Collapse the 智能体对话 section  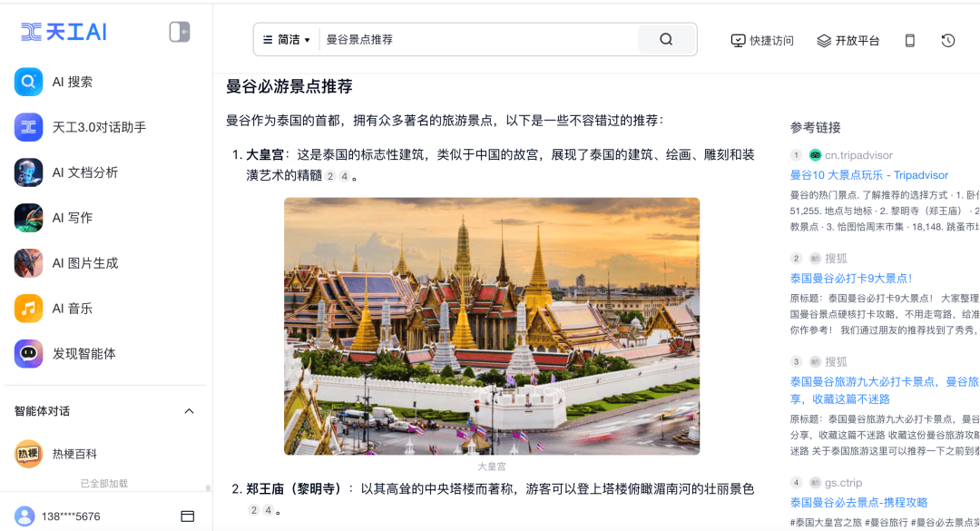pos(189,411)
